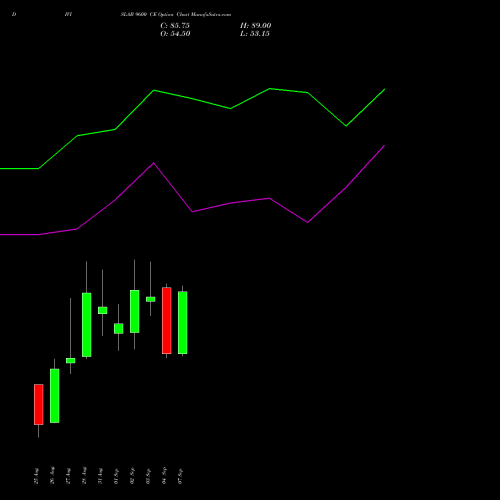Click the purple indicator line

pos(192,211)
